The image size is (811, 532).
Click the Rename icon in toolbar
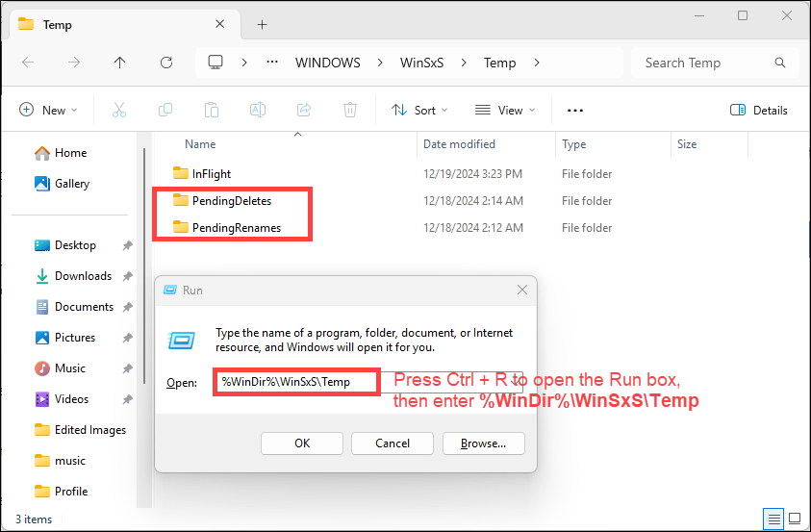[x=258, y=111]
